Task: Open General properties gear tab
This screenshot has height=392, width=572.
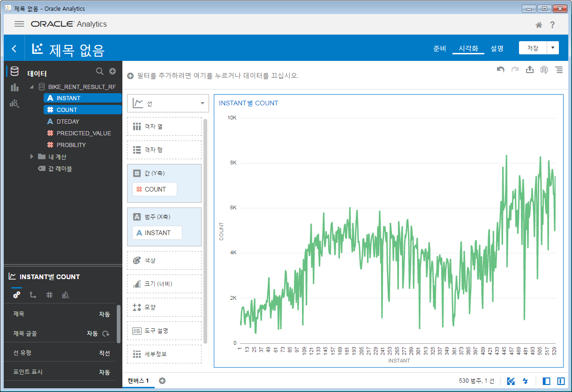Action: 17,295
